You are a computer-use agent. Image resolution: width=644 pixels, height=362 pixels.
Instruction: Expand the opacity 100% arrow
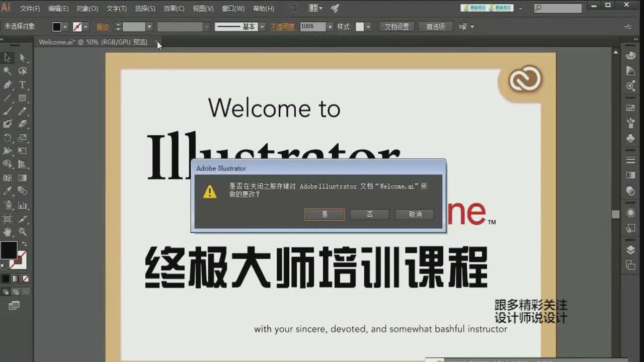point(330,27)
